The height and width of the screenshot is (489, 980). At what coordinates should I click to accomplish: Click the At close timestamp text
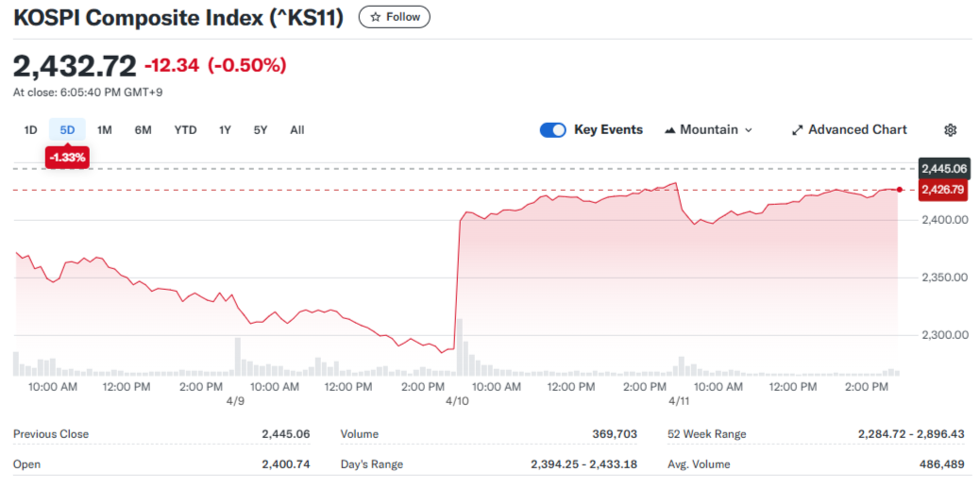(x=88, y=93)
